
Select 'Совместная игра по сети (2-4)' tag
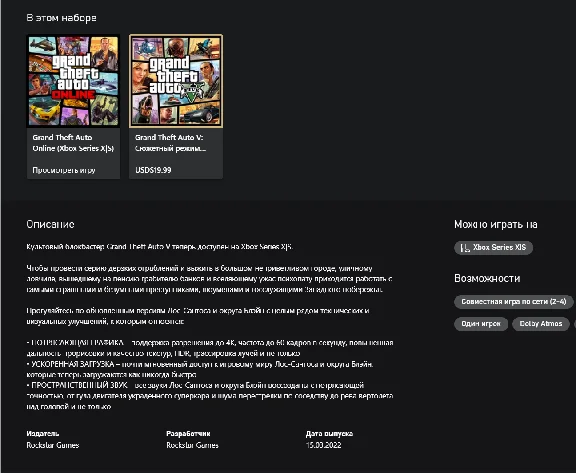coord(514,302)
